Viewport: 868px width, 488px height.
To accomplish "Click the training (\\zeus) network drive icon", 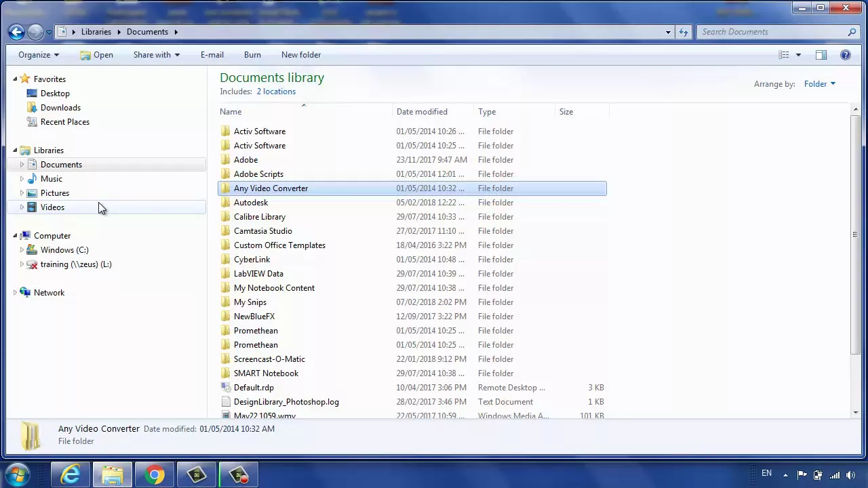I will click(x=32, y=264).
